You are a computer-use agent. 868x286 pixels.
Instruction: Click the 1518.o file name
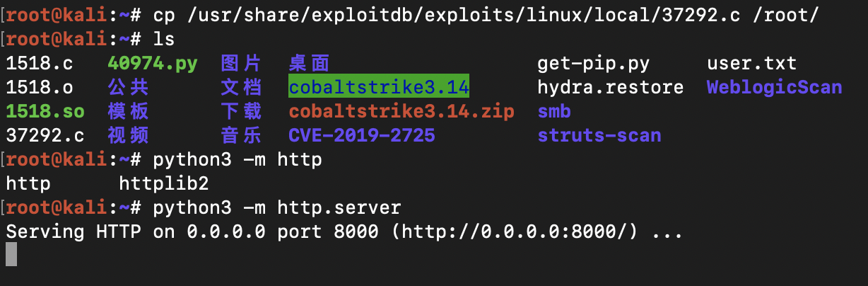pyautogui.click(x=40, y=87)
